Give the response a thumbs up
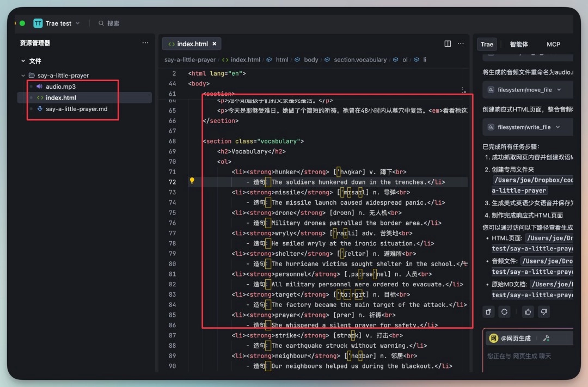 tap(528, 312)
